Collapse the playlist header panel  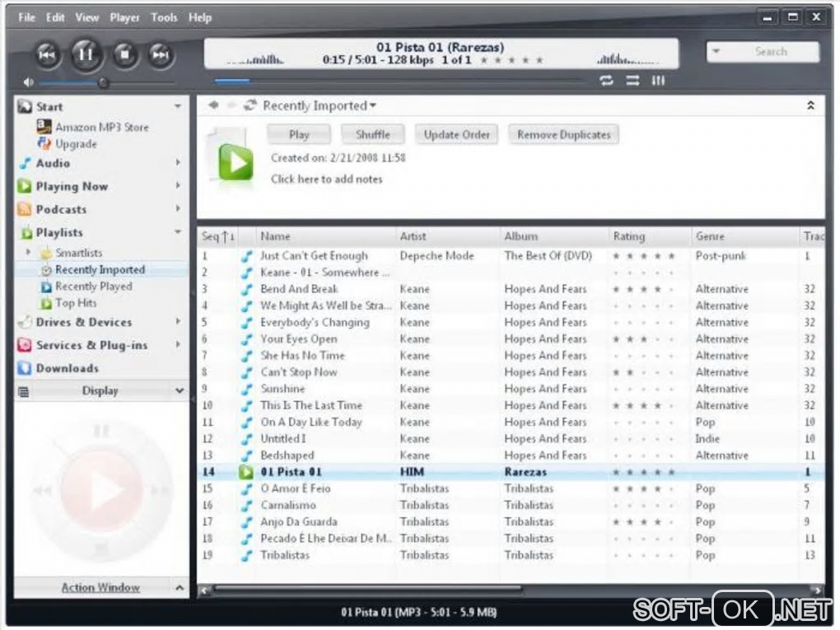click(x=810, y=105)
